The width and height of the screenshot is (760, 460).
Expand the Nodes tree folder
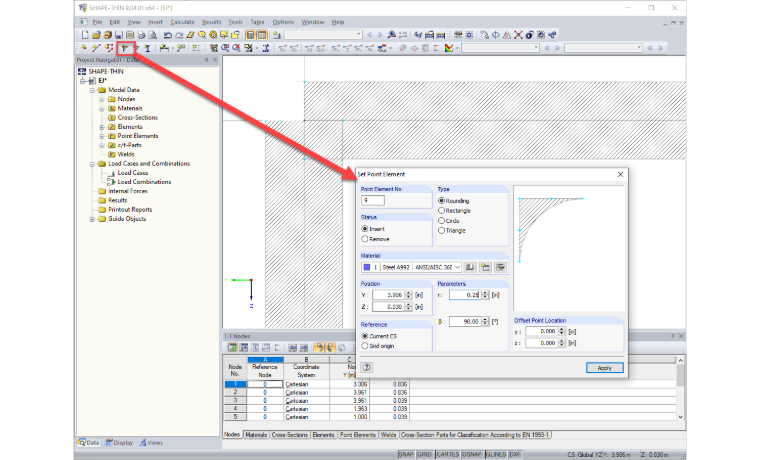point(102,99)
